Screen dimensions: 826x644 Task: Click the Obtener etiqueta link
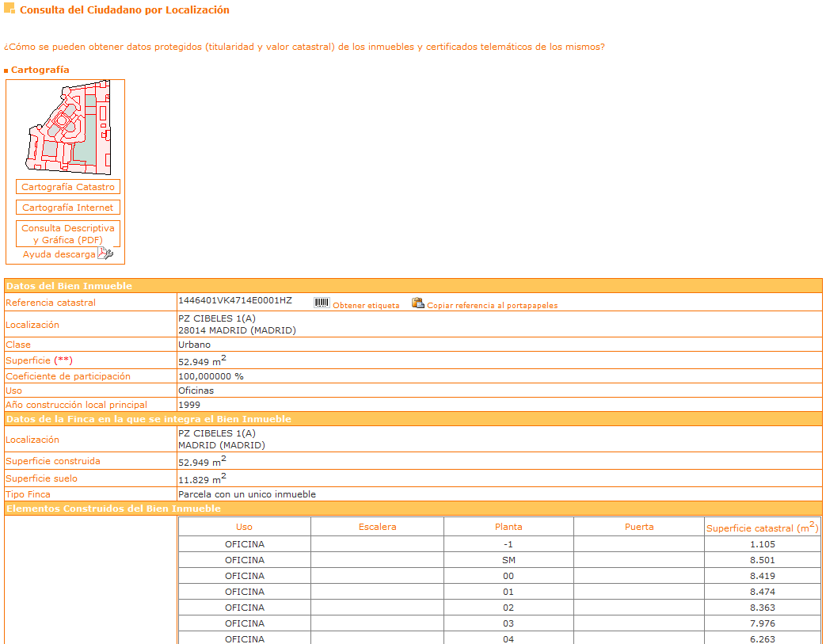pos(366,306)
